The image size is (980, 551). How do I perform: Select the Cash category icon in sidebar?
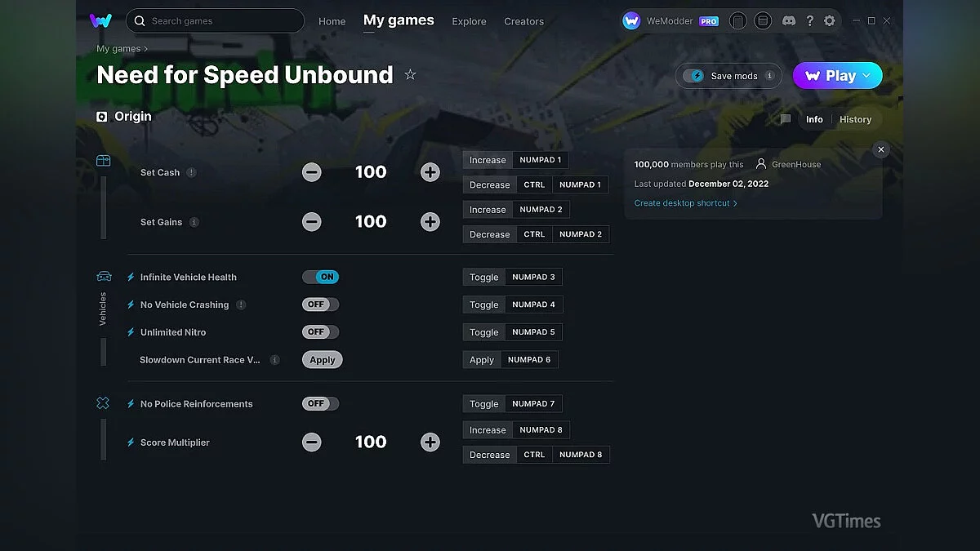pyautogui.click(x=104, y=160)
